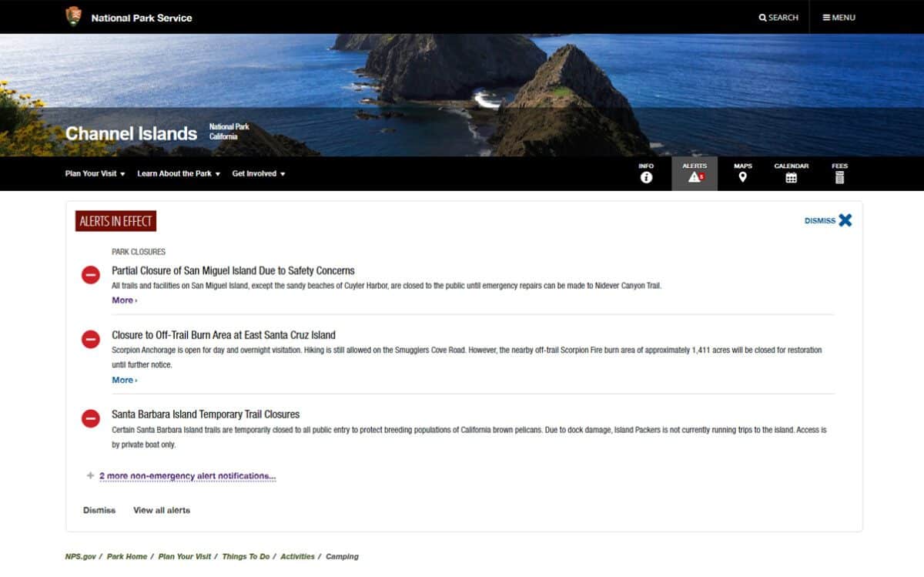Go to NPS.gov breadcrumb link
The image size is (924, 577).
(81, 556)
